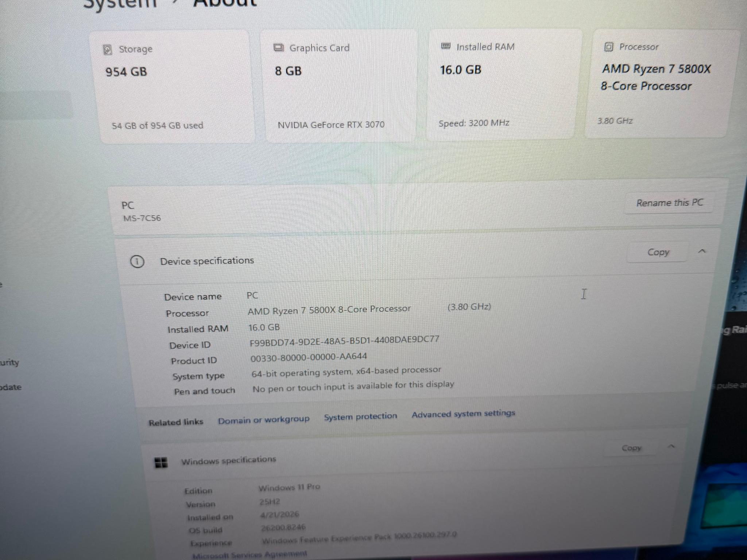This screenshot has width=747, height=560.
Task: Collapse the Device specifications section chevron
Action: (702, 251)
